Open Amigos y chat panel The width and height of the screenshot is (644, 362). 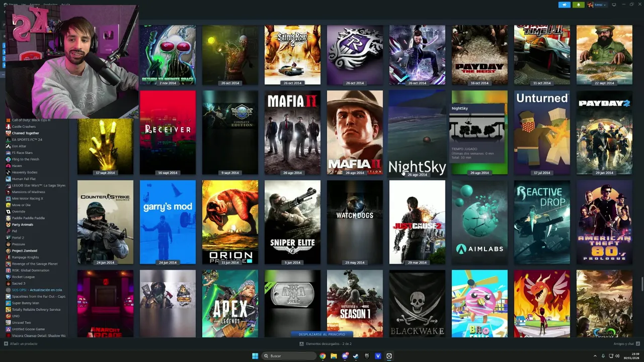626,343
